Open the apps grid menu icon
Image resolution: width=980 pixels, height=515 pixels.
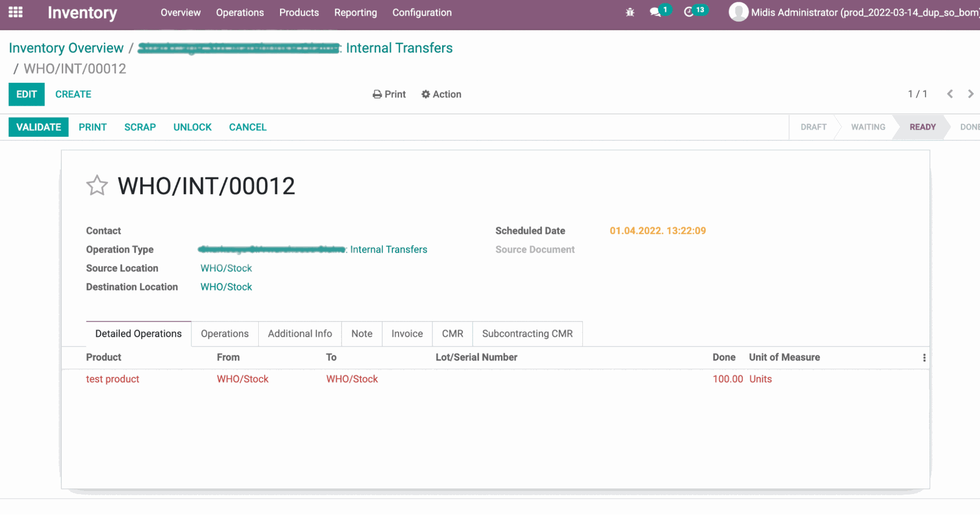click(x=16, y=12)
